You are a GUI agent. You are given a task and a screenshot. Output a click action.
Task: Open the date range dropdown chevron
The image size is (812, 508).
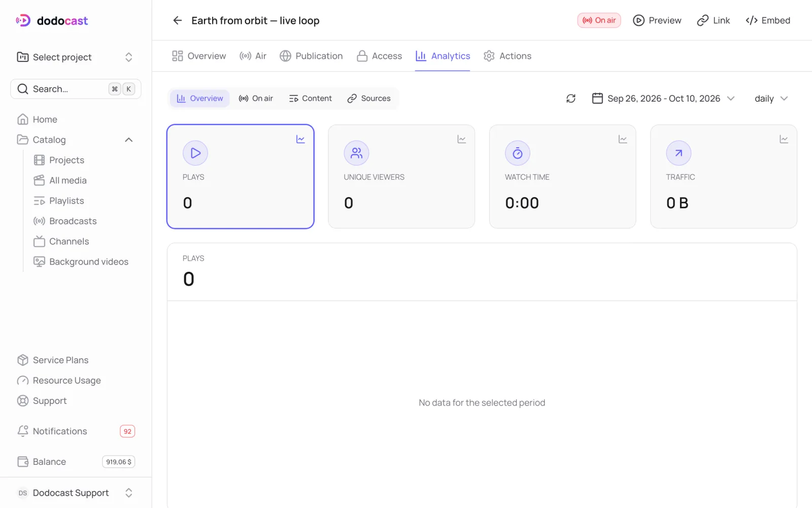point(731,99)
